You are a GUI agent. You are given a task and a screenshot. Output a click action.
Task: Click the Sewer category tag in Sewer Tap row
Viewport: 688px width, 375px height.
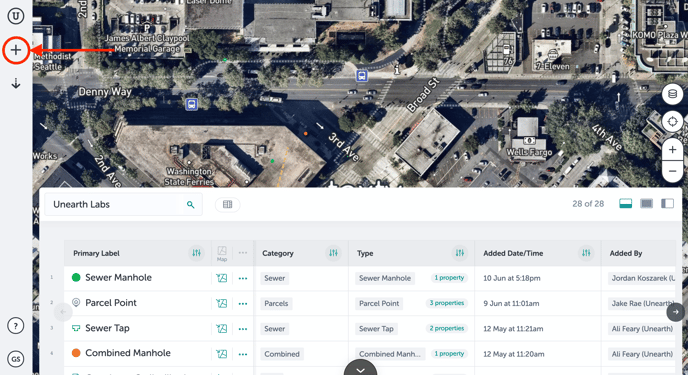275,329
